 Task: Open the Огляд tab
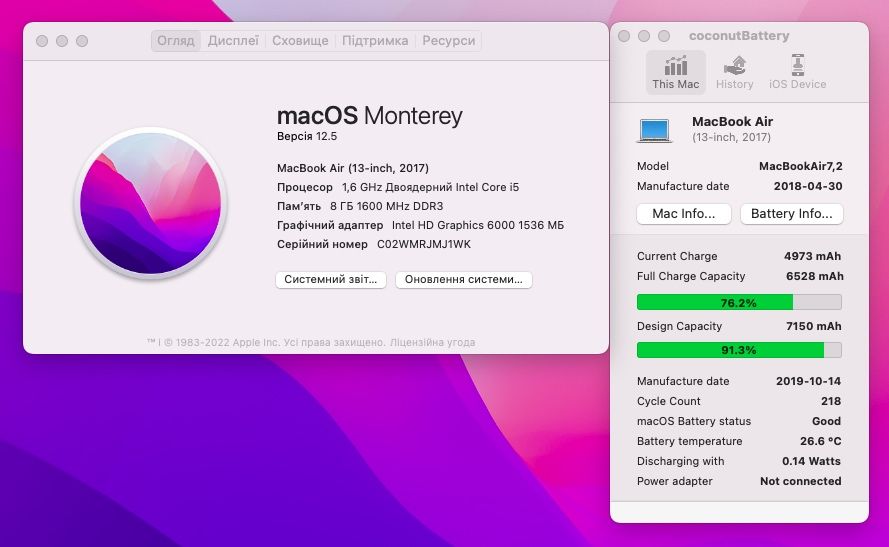176,41
